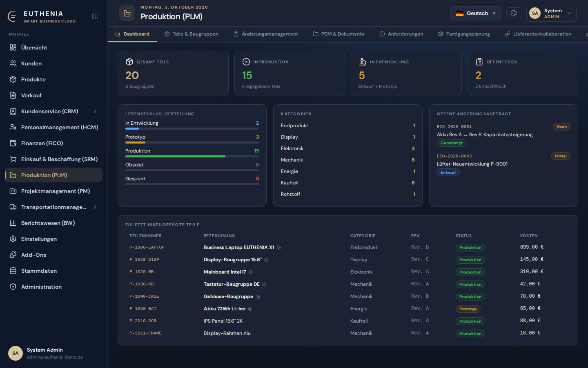Click the 899,00 € cost cell
Viewport: 588px width, 368px height.
(x=532, y=247)
